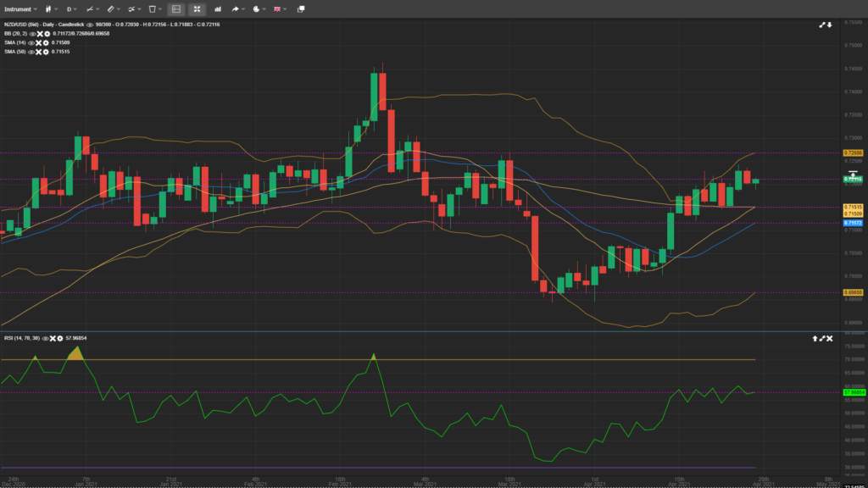868x488 pixels.
Task: Click the 0.69658 lower band price label
Action: point(853,292)
